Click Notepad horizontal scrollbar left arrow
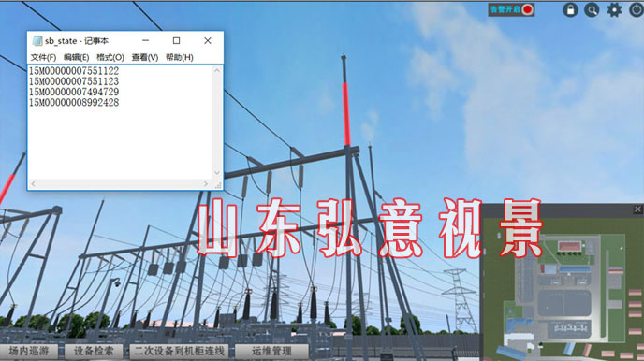 pyautogui.click(x=34, y=184)
